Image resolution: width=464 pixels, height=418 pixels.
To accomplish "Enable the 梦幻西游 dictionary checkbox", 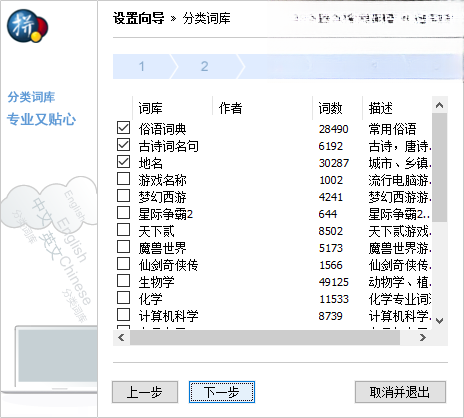I will (123, 196).
